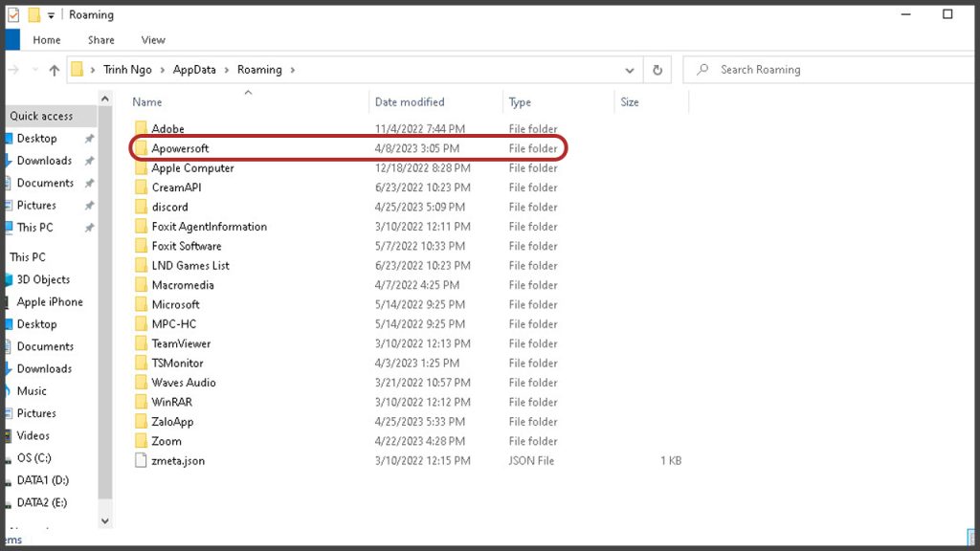Switch to the View ribbon tab
Screen dimensions: 980x551
(x=153, y=40)
